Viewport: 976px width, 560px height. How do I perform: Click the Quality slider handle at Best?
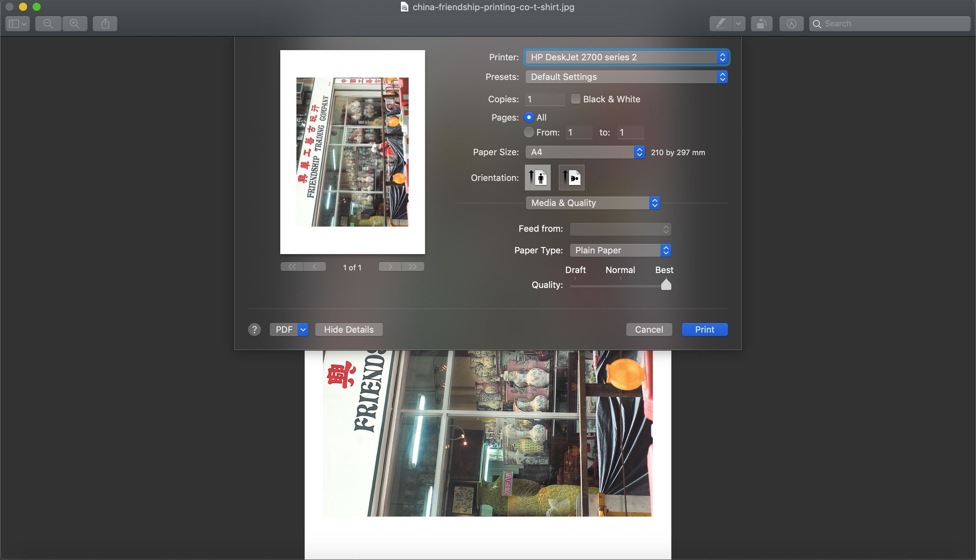(x=666, y=285)
